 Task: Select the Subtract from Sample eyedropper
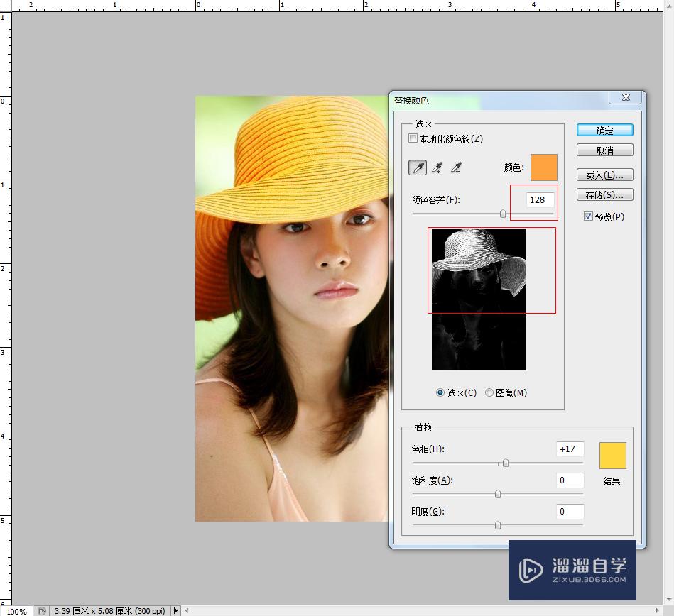[457, 167]
